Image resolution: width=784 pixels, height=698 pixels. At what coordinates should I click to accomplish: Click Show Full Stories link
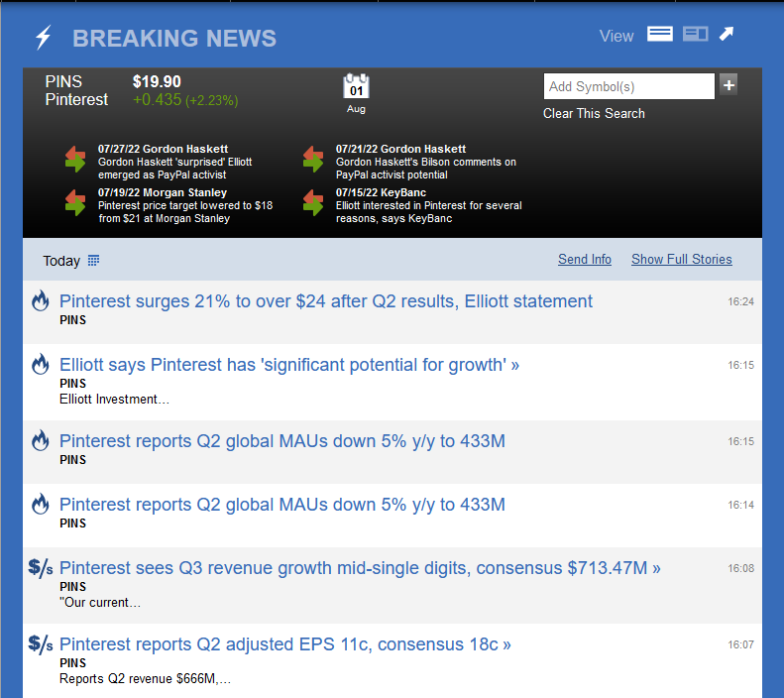point(682,260)
